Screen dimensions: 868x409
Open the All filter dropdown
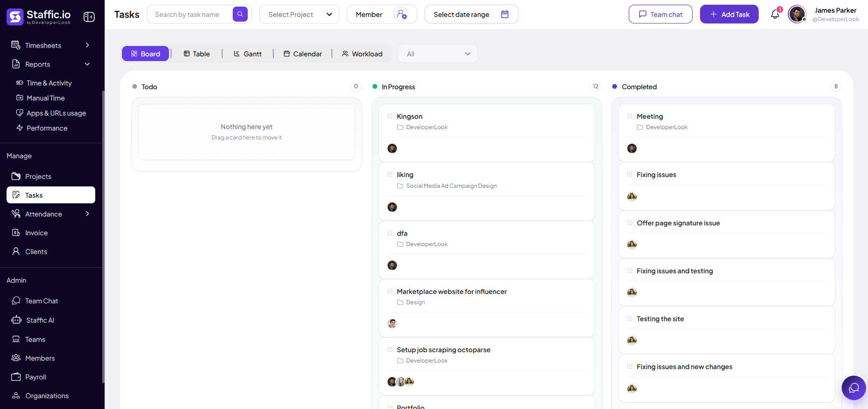pos(437,54)
